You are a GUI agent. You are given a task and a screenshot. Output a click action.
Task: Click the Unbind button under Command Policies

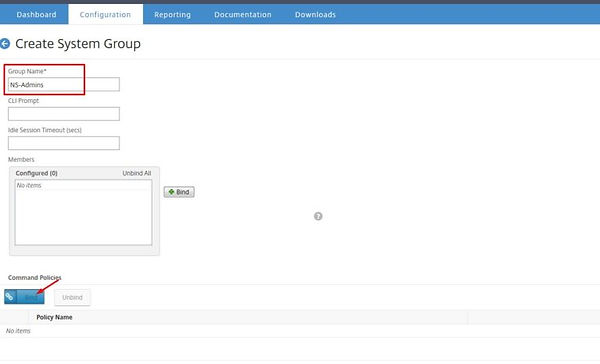tap(72, 297)
